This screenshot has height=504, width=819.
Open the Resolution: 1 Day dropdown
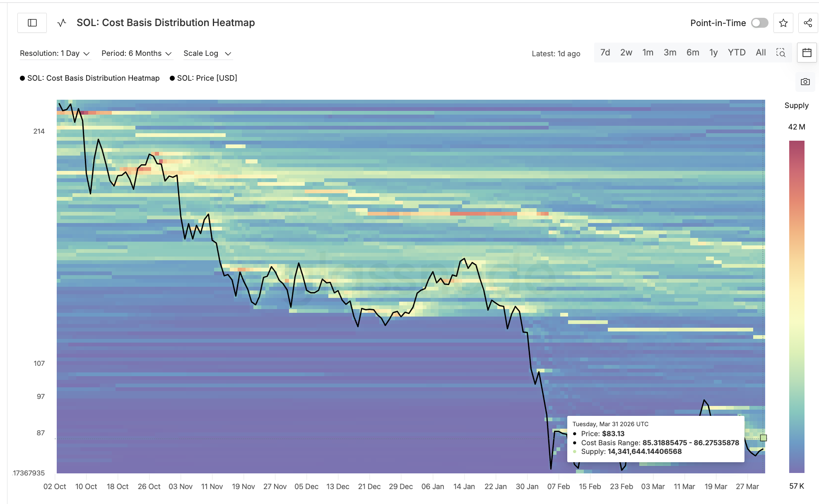(x=55, y=53)
